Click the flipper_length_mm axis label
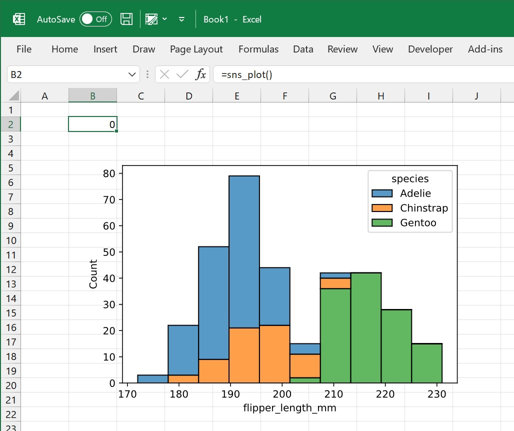 [x=290, y=408]
